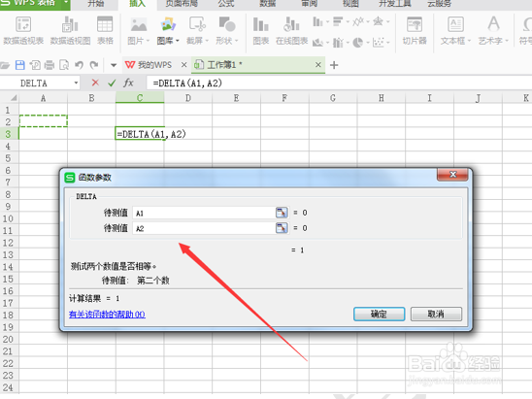The width and height of the screenshot is (532, 399).
Task: Expand the Text Box (文本框) dropdown arrow
Action: click(469, 41)
